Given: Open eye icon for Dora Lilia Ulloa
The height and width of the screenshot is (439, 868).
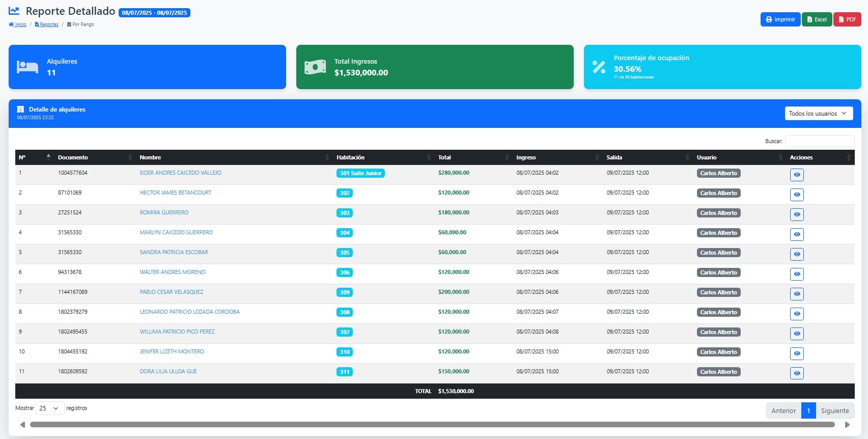Looking at the screenshot, I should 796,373.
